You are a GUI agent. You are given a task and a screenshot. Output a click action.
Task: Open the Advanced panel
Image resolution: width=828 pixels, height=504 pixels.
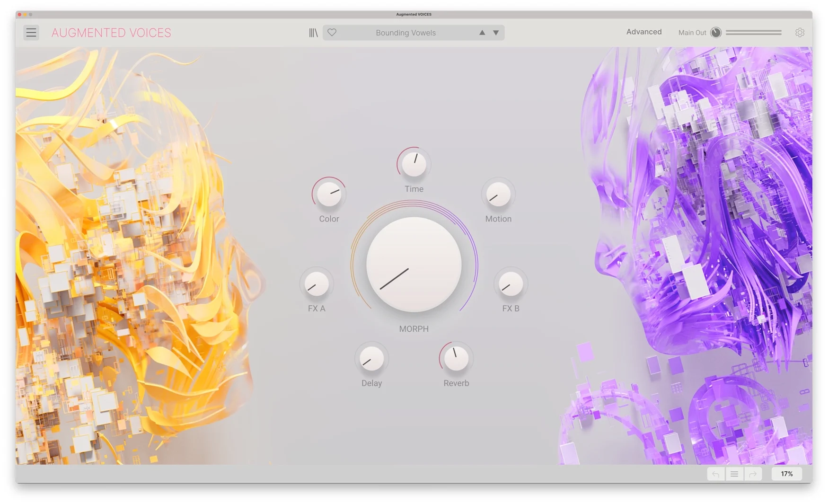point(643,32)
